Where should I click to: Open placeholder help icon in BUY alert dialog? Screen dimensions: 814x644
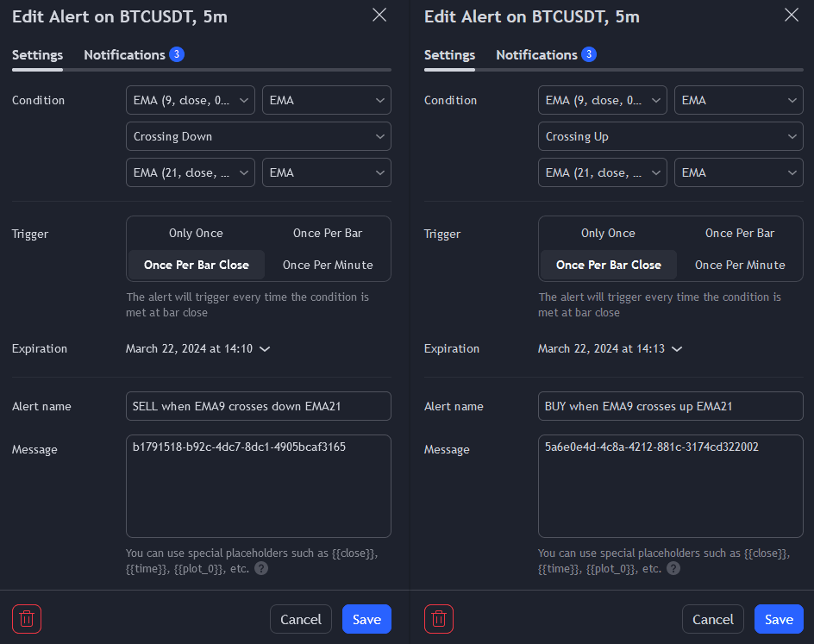[x=673, y=568]
